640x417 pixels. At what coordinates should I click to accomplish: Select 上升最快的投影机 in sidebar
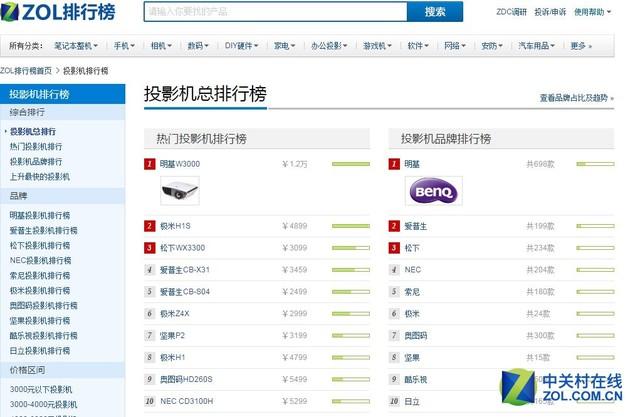coord(40,177)
